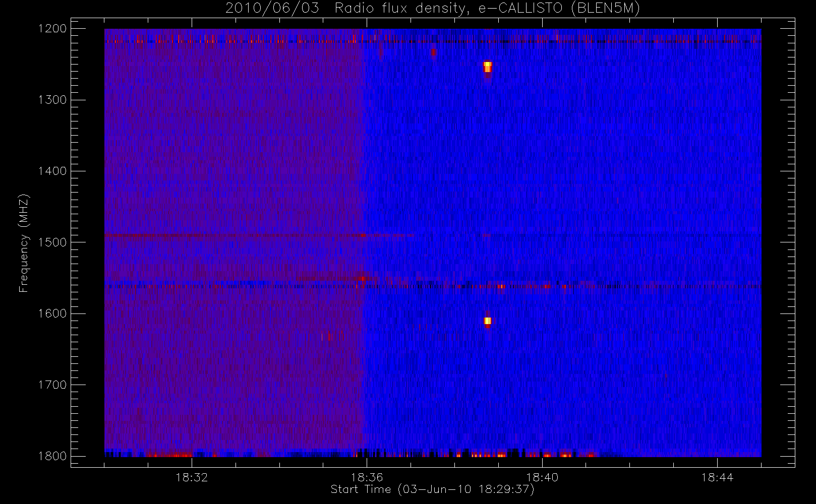Click the 'Frequency (MHZ)' axis label

pyautogui.click(x=23, y=243)
